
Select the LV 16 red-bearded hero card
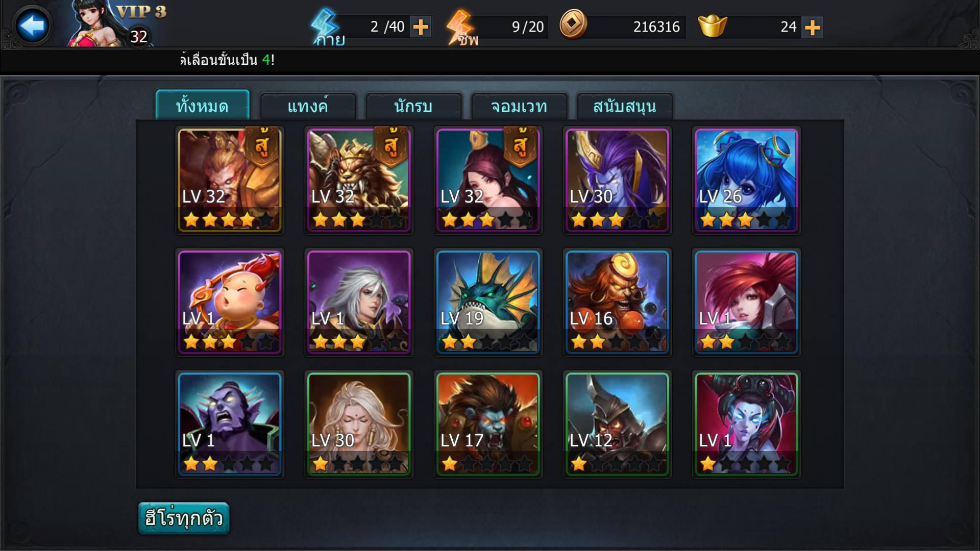tap(617, 302)
